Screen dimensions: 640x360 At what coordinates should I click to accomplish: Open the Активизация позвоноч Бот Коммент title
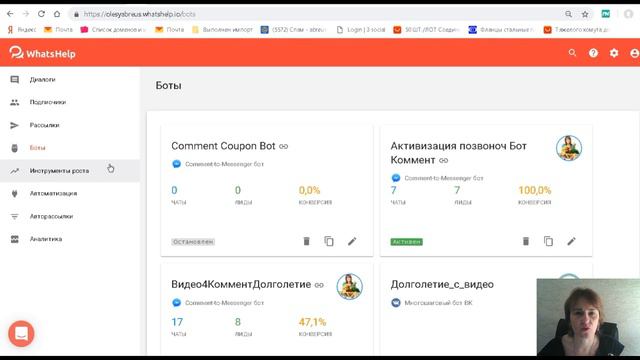pos(458,153)
